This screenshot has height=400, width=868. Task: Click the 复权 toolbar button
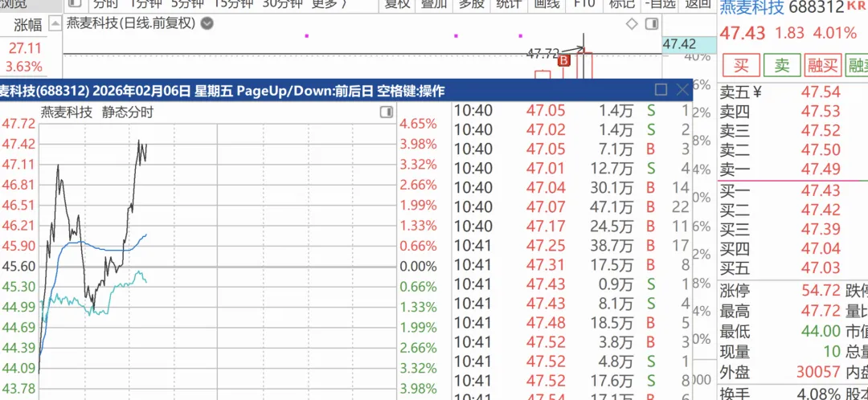click(x=398, y=3)
